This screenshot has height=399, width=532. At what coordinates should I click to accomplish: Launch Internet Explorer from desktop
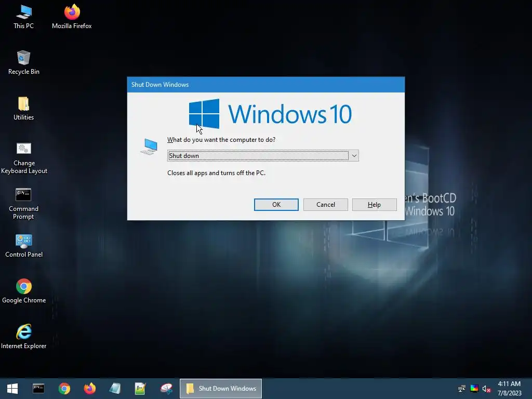[24, 337]
